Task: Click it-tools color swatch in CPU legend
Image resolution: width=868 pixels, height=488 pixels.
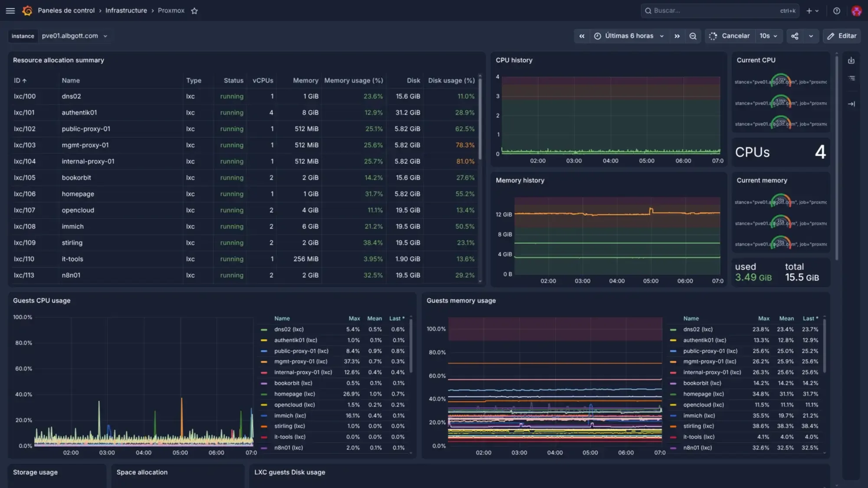Action: tap(264, 437)
